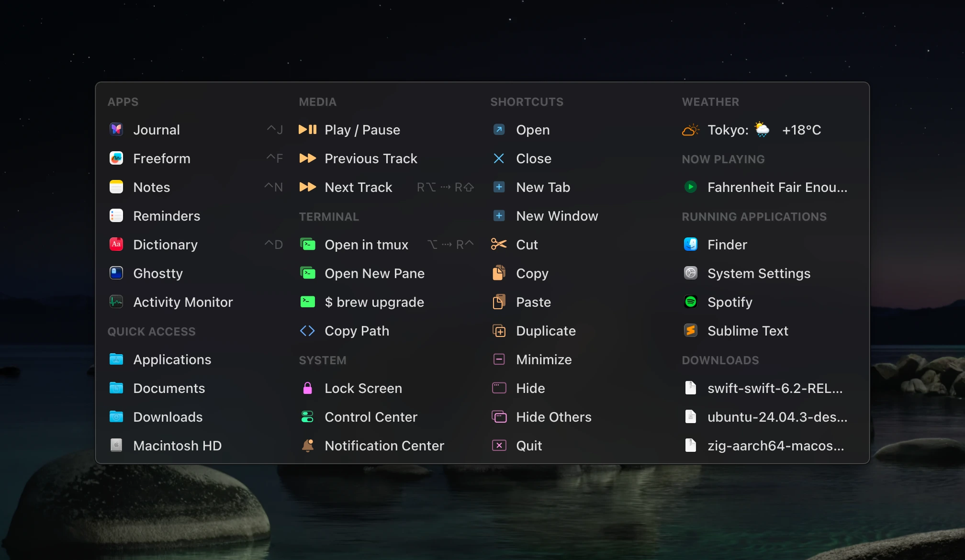
Task: Lock the screen from the System section
Action: (x=363, y=388)
